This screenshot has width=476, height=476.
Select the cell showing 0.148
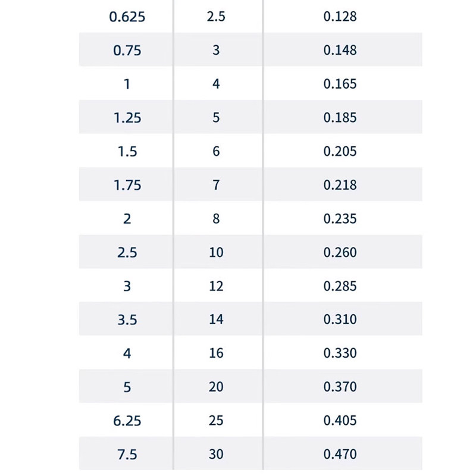coord(340,51)
